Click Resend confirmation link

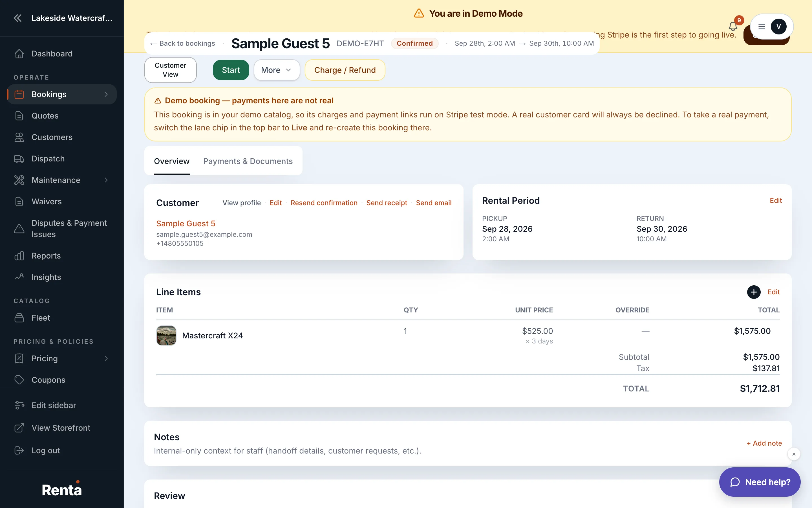point(324,203)
